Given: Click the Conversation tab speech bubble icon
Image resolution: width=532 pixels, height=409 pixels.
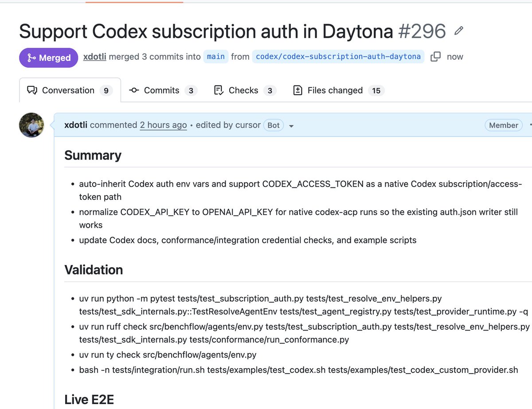Looking at the screenshot, I should tap(32, 90).
